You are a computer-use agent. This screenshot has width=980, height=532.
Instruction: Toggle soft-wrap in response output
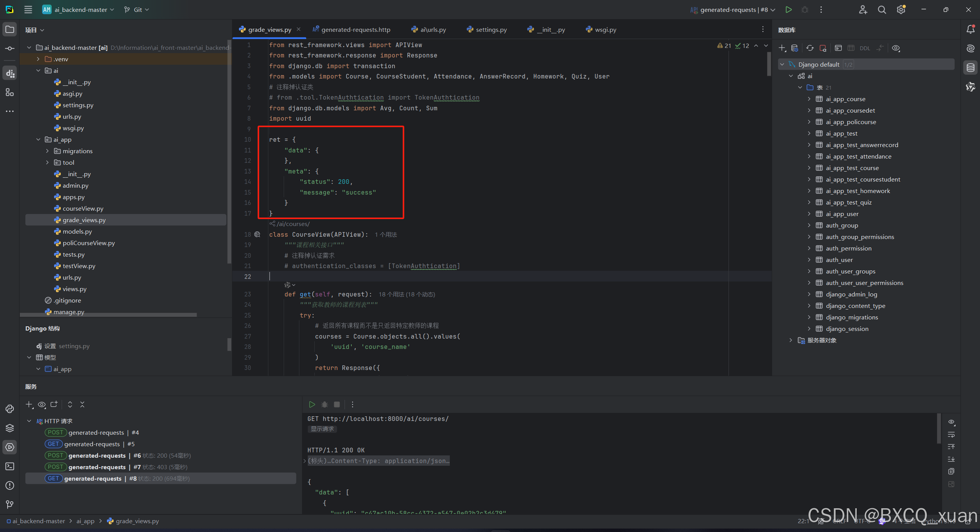point(951,434)
